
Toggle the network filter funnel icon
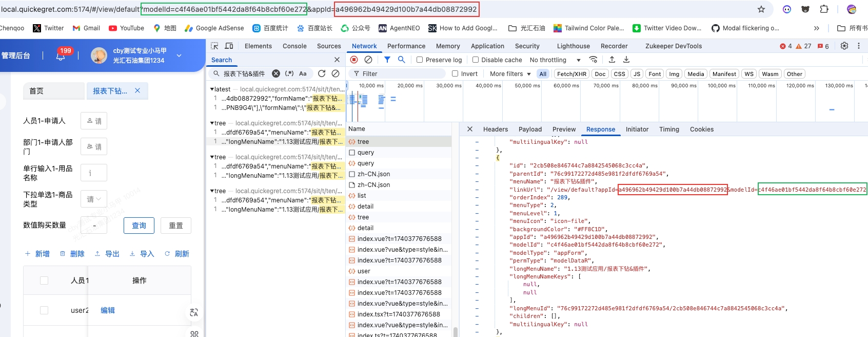[x=387, y=60]
